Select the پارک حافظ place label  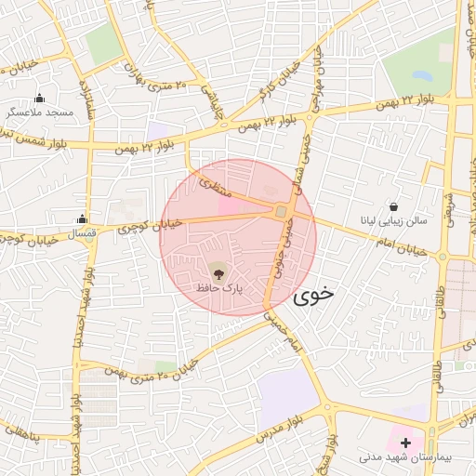point(219,288)
